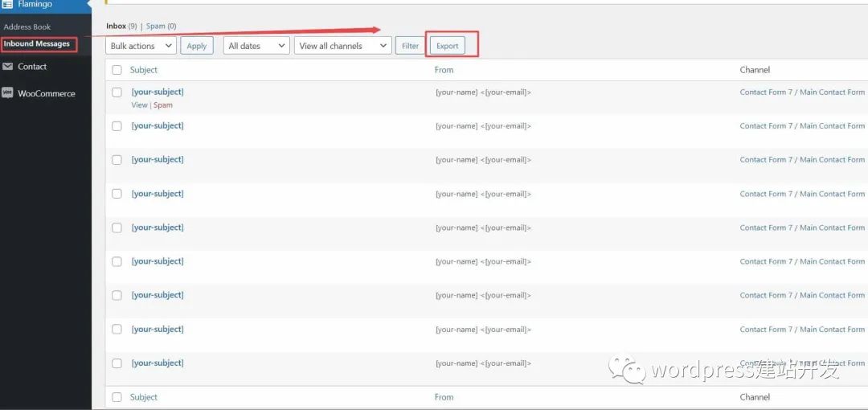Sort by the Subject column header
The image size is (868, 410).
click(x=144, y=70)
